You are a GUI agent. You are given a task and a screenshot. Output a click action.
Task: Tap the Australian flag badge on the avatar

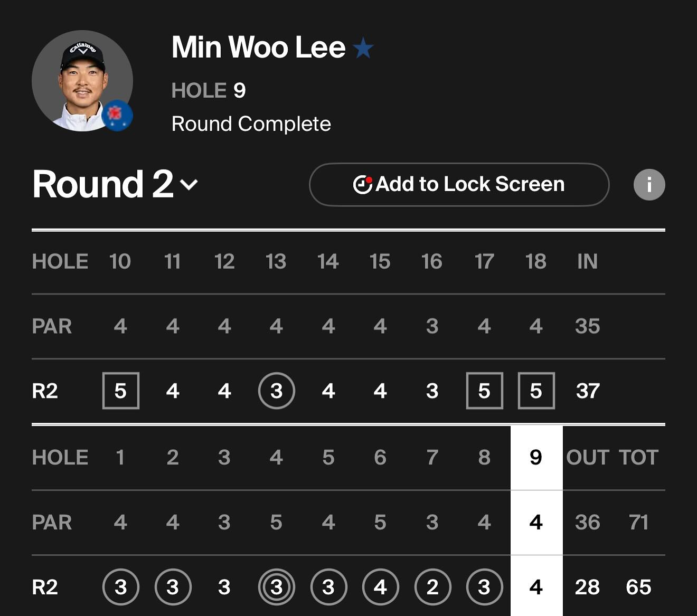point(117,115)
